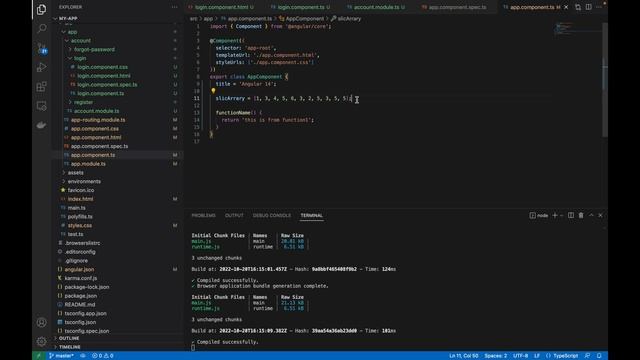Collapse the app folder

click(118, 31)
